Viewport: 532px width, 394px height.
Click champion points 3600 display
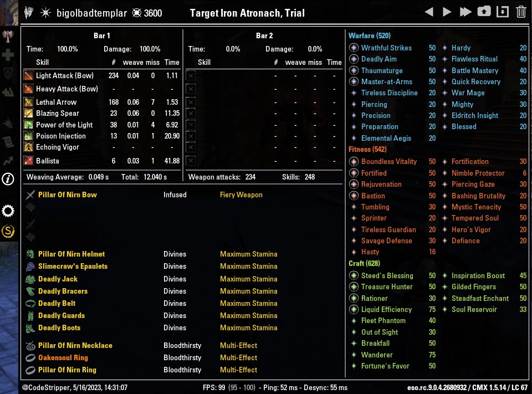tap(147, 13)
